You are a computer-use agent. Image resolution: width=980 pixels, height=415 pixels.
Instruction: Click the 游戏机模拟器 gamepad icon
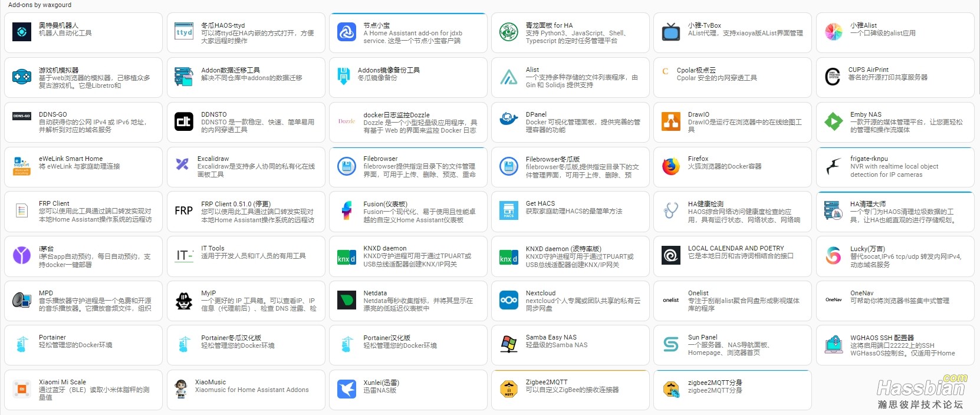tap(22, 77)
